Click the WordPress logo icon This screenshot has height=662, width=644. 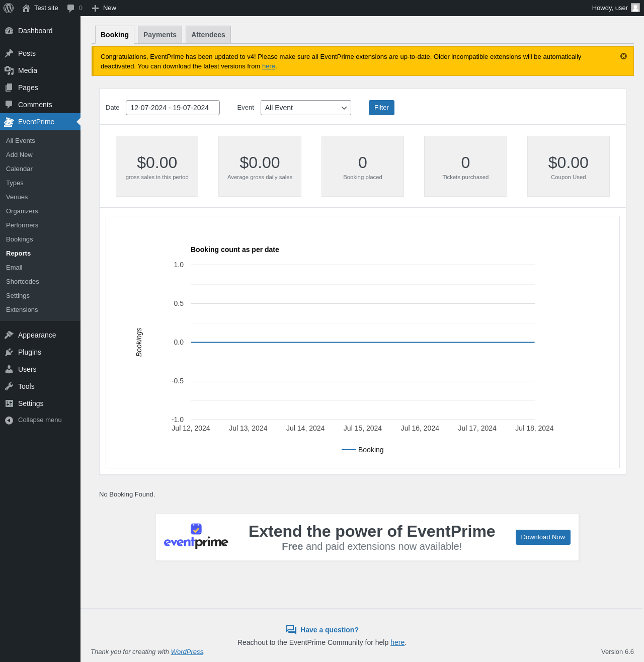(x=9, y=8)
